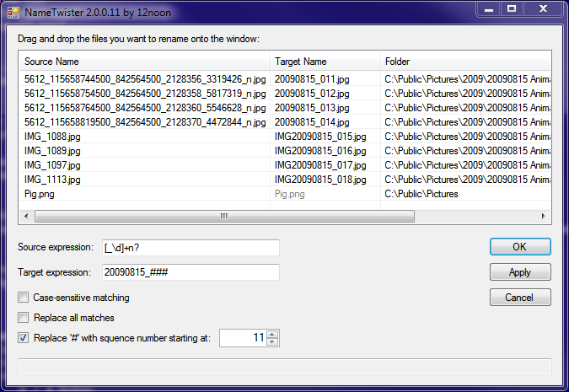The height and width of the screenshot is (392, 569).
Task: Click the OK button
Action: [x=520, y=247]
